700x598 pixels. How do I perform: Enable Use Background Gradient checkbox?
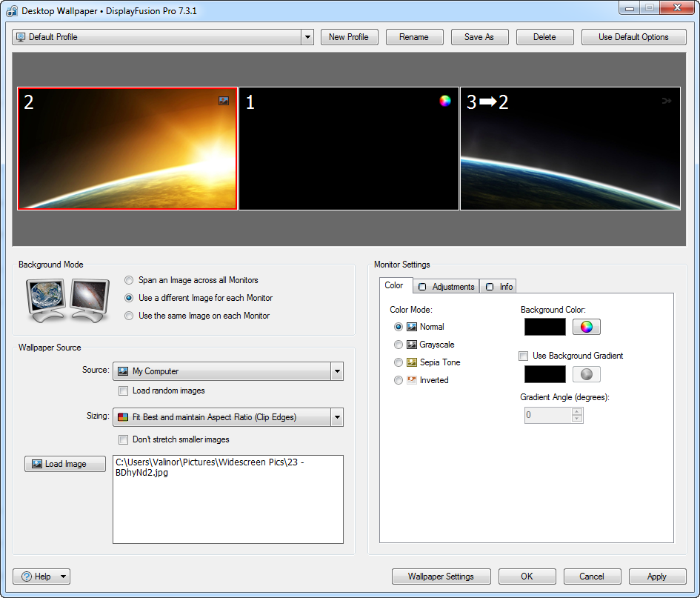(524, 356)
